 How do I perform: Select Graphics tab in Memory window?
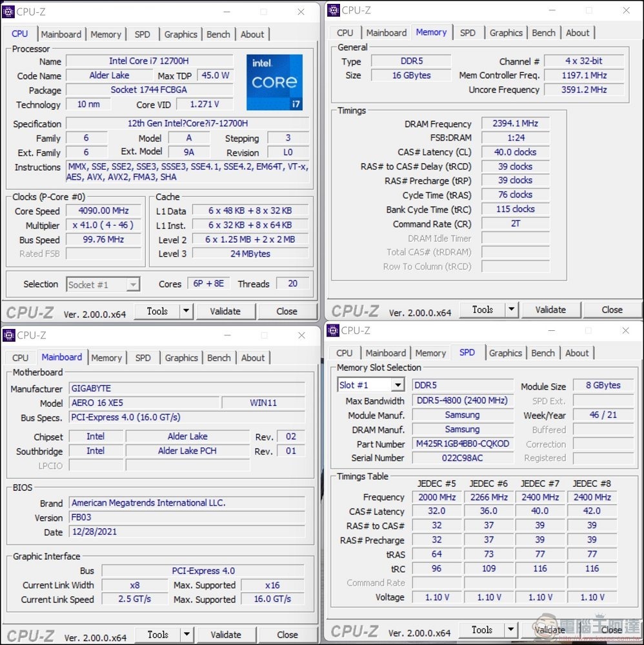[506, 33]
